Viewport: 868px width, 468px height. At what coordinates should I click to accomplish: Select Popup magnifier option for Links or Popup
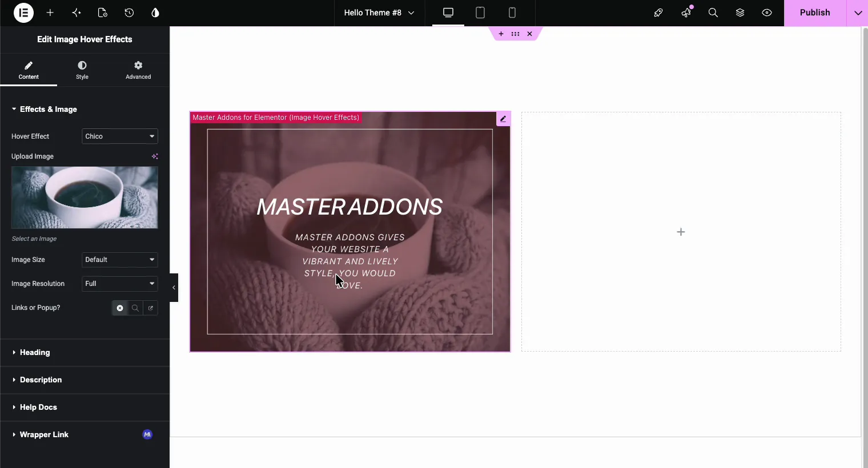135,308
